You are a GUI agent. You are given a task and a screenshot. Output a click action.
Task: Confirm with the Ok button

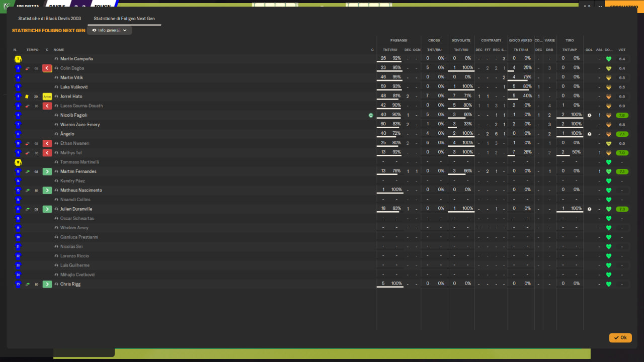(x=620, y=338)
